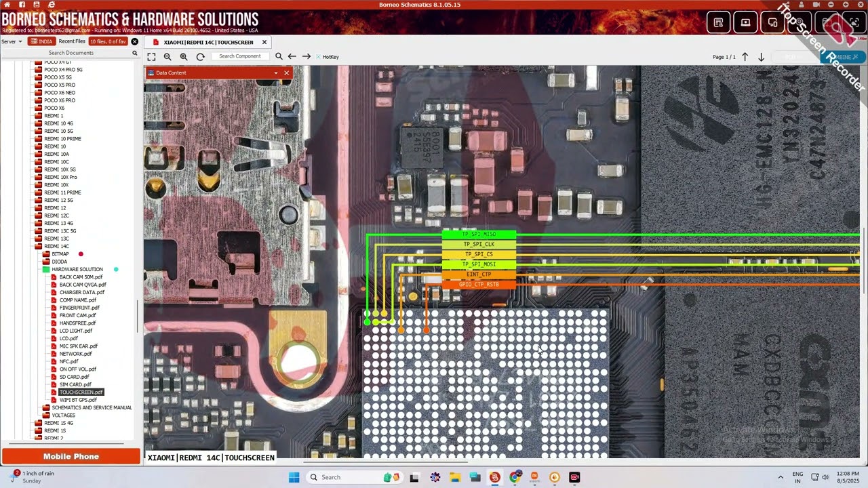The height and width of the screenshot is (488, 868).
Task: Click the red dot next to BITMAP
Action: pyautogui.click(x=81, y=254)
